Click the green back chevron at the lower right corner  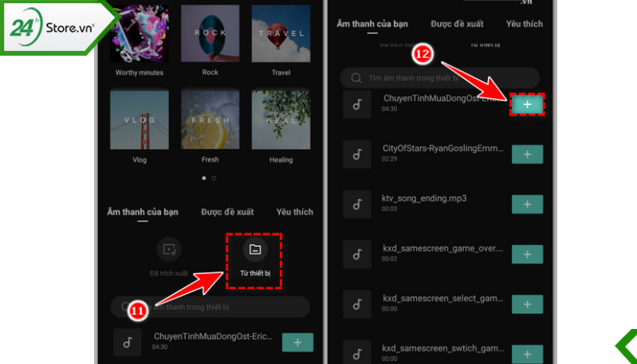(627, 346)
